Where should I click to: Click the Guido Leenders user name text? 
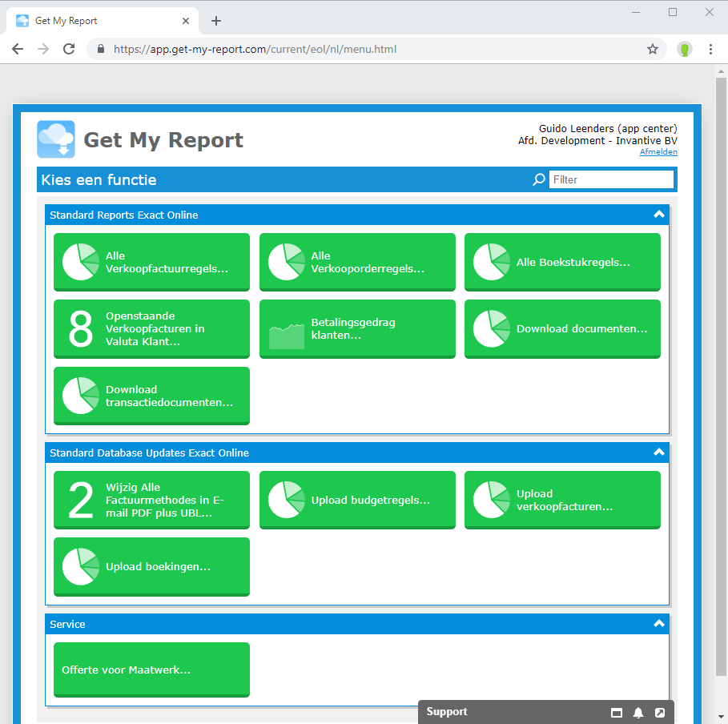click(x=608, y=128)
